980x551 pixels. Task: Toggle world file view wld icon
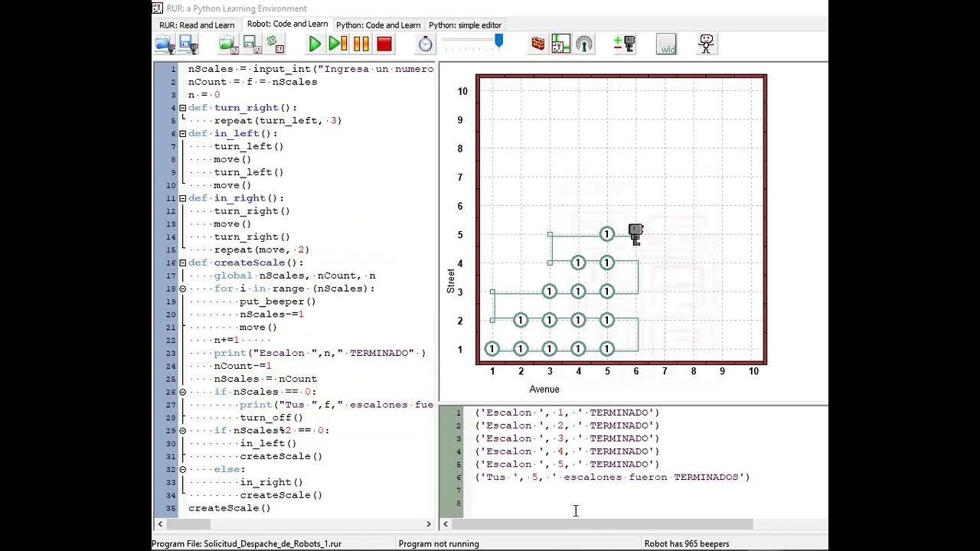[x=666, y=44]
